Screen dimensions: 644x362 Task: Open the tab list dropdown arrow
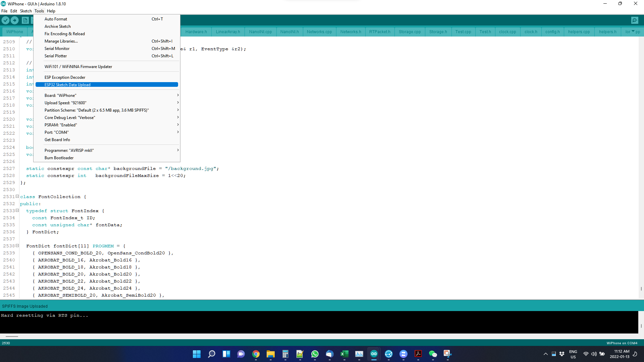point(633,32)
